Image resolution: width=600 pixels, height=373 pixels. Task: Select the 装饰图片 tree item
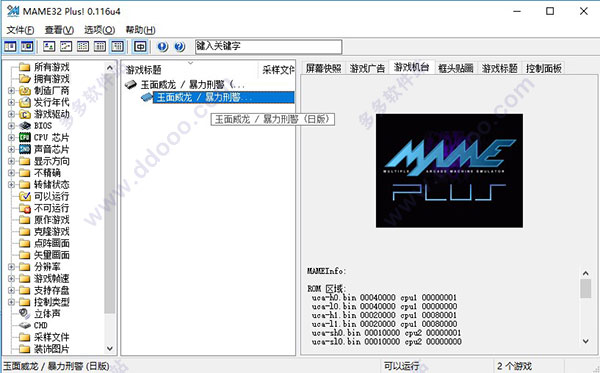click(x=52, y=349)
